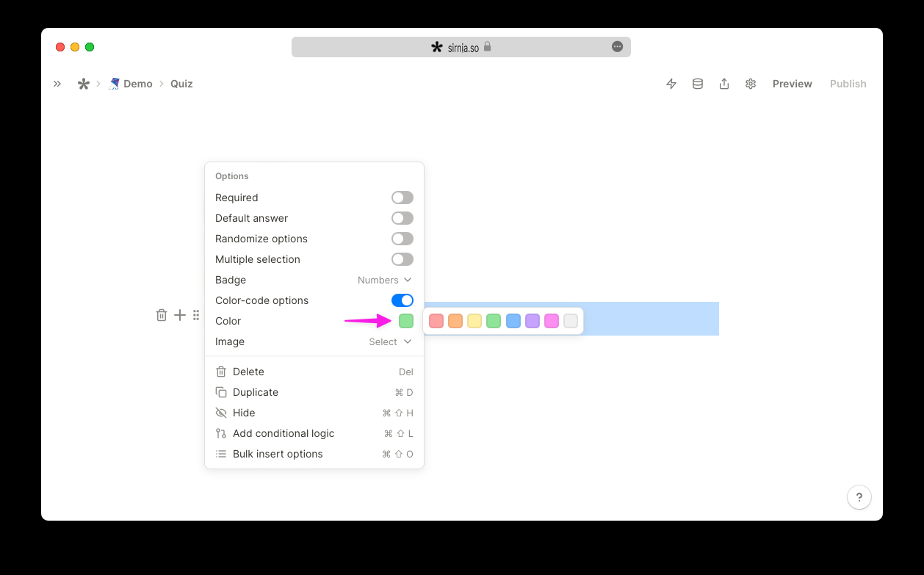Click the lock icon in address bar
The width and height of the screenshot is (924, 575).
487,46
